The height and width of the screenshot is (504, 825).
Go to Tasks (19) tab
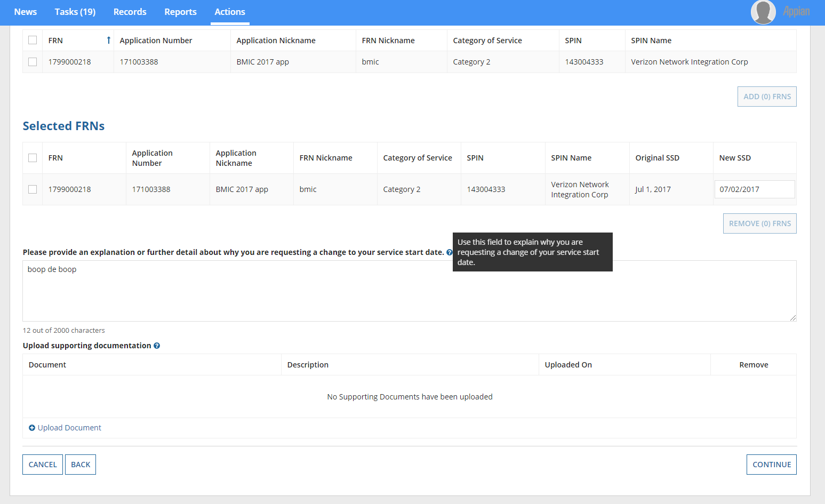point(75,12)
